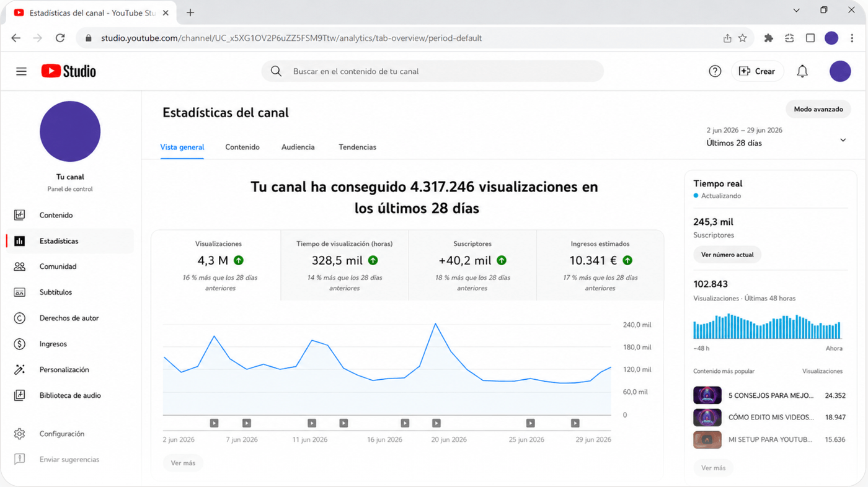Switch to Tendencias tab
Viewport: 868px width, 487px height.
[358, 147]
